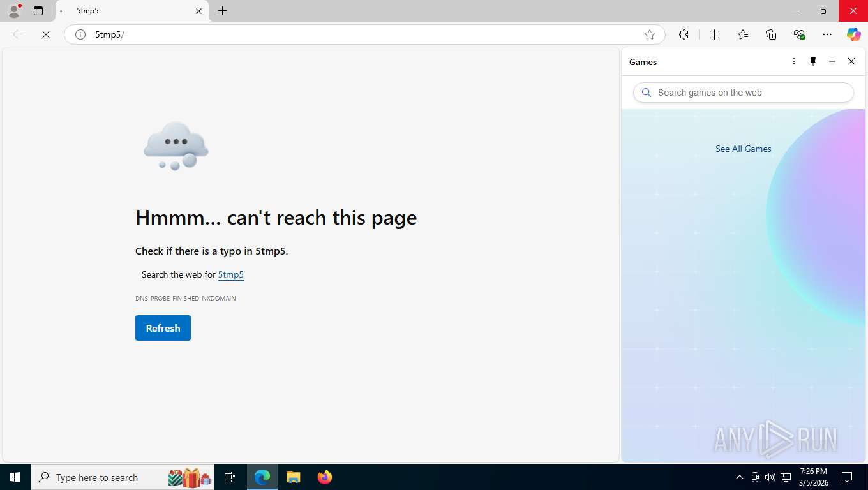Click the Meet Now tray icon
Screen dimensions: 868x490
(x=755, y=477)
